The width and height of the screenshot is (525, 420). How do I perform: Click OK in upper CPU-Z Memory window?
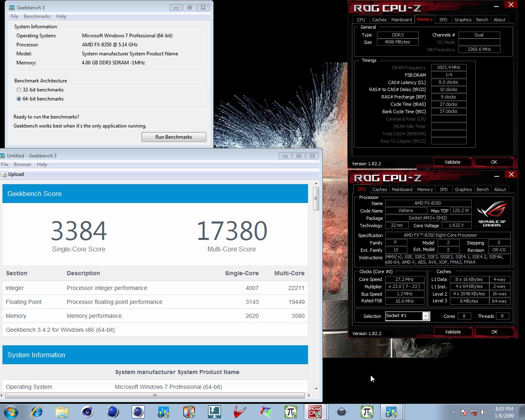[x=494, y=162]
